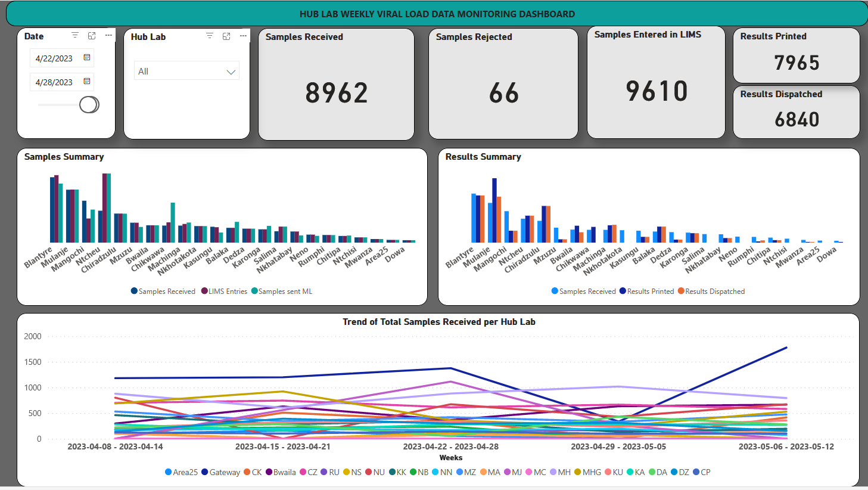868x490 pixels.
Task: Click the Hub Lab dropdown chevron arrow
Action: (x=231, y=72)
